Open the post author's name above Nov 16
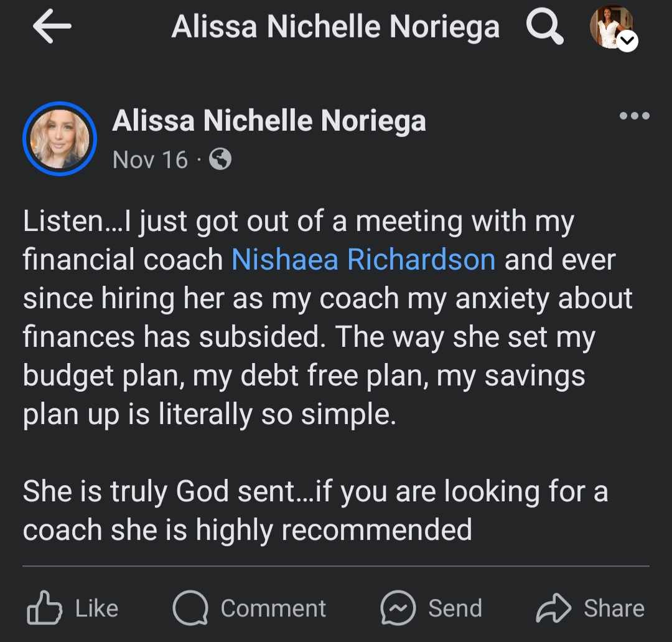The width and height of the screenshot is (672, 642). (269, 121)
